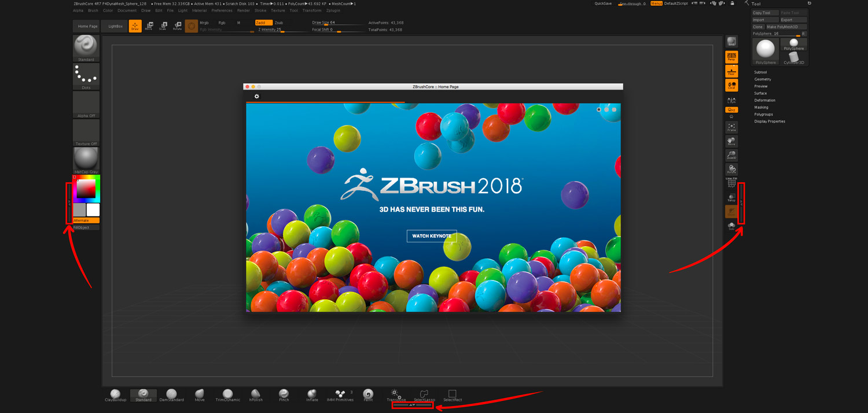Choose the Transpose brush
Screen dimensions: 868x413
click(x=396, y=396)
